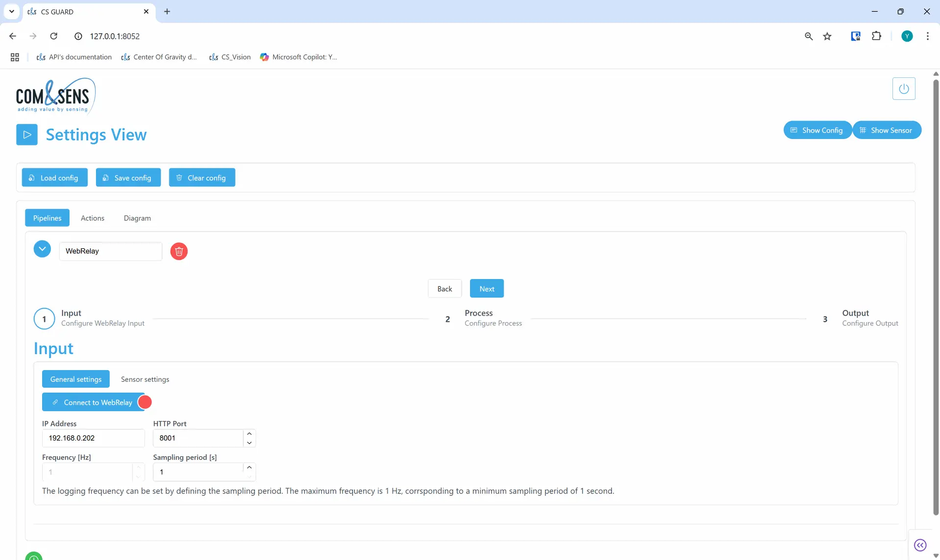Viewport: 940px width, 560px height.
Task: Click the blue play icon beside Settings View
Action: pos(27,135)
